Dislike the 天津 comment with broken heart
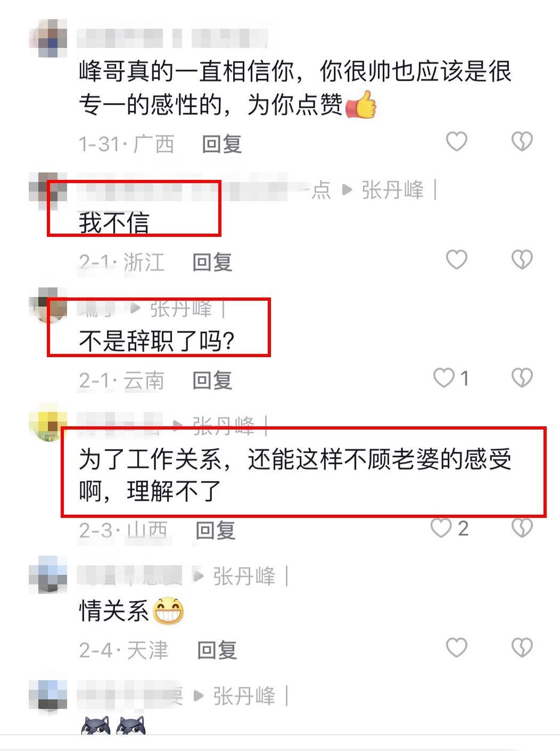The width and height of the screenshot is (560, 751). click(522, 647)
